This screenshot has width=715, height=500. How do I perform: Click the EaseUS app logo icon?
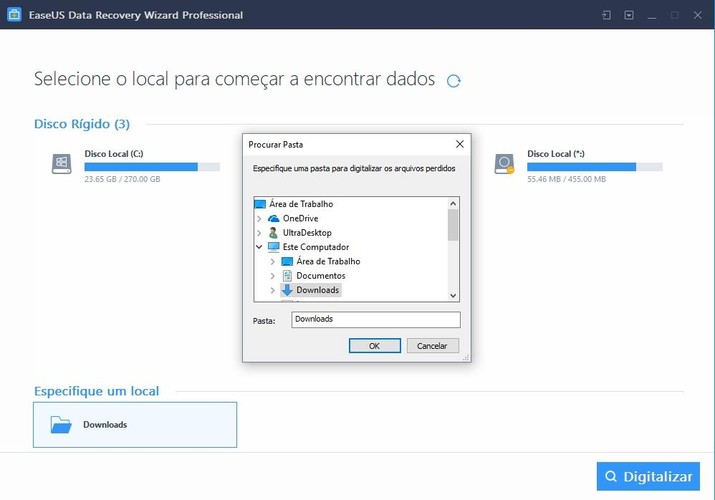(x=14, y=15)
